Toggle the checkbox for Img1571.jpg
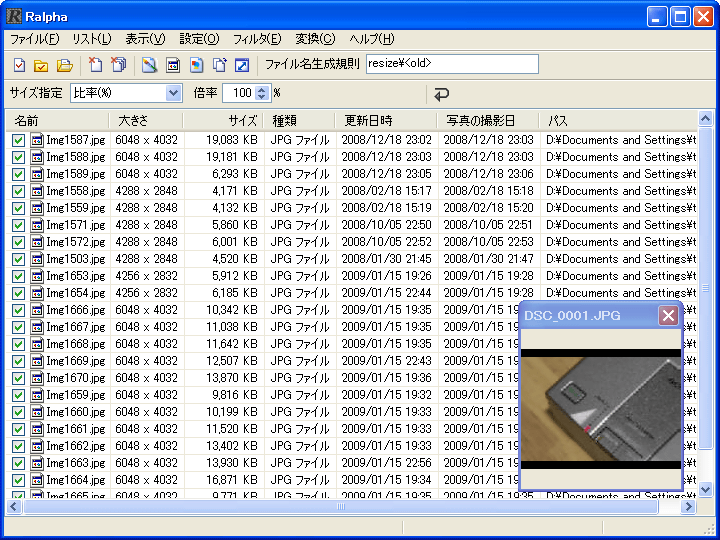The image size is (720, 540). coord(19,225)
